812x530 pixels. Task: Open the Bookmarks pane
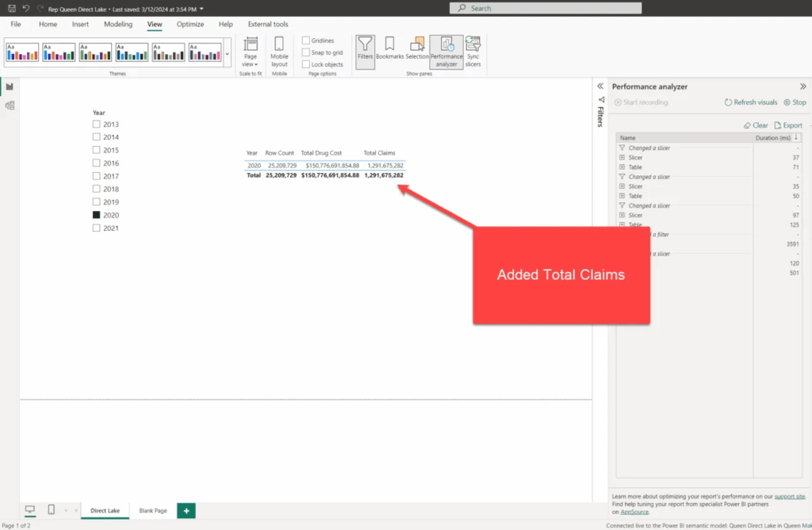[389, 50]
